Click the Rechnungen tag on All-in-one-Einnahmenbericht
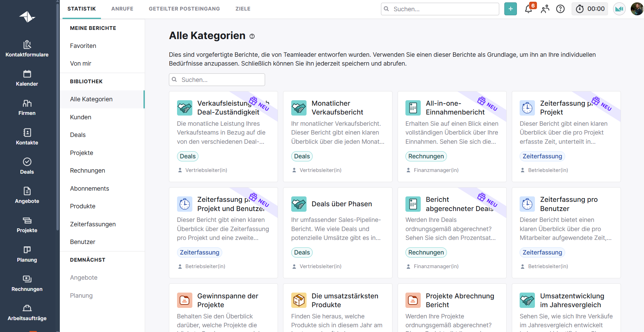Screen dimensions: 644x332 426,156
